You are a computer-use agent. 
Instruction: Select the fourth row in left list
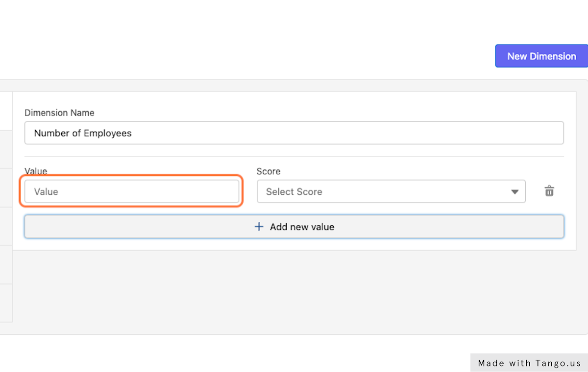[x=6, y=226]
